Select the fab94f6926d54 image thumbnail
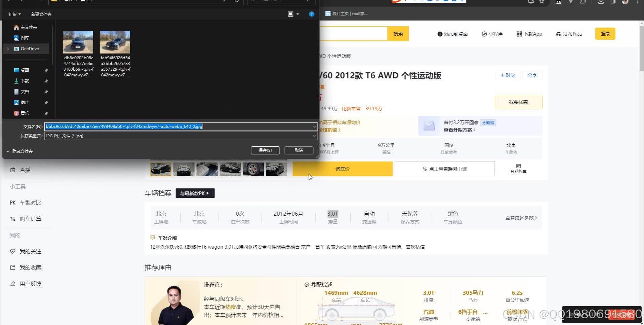This screenshot has height=325, width=644. pos(115,42)
